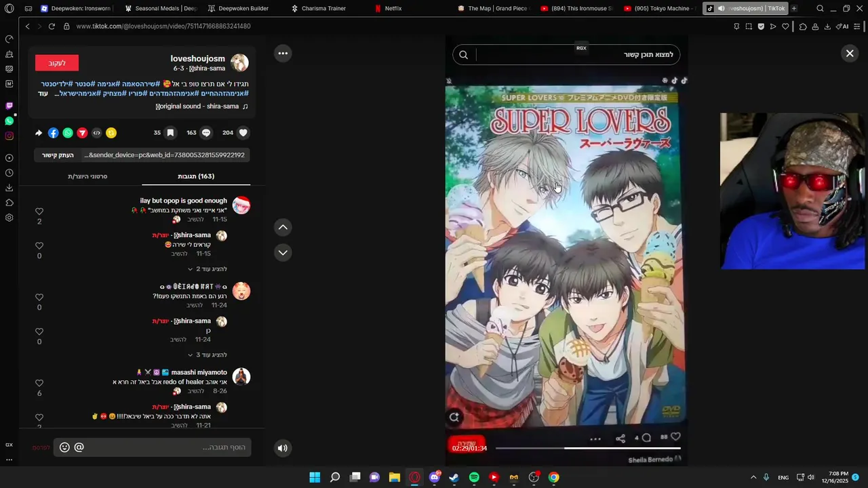Share the video to WhatsApp
Screen dimensions: 868x488
point(68,133)
